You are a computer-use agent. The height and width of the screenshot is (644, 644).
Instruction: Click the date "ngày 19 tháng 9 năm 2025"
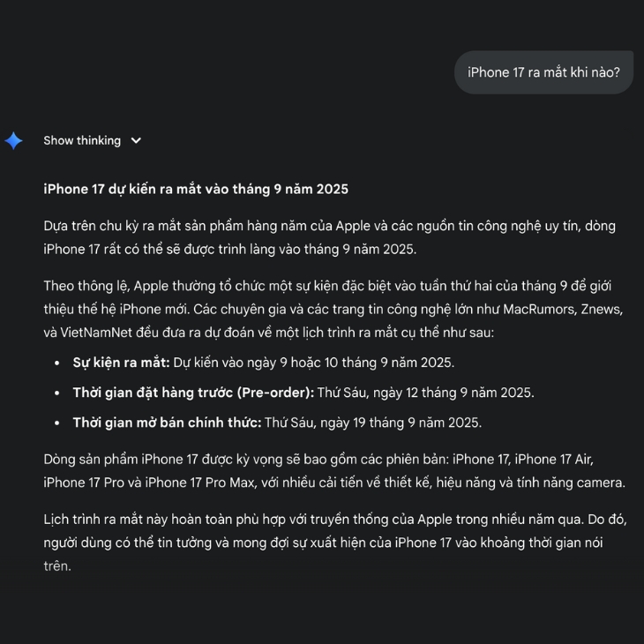coord(401,423)
